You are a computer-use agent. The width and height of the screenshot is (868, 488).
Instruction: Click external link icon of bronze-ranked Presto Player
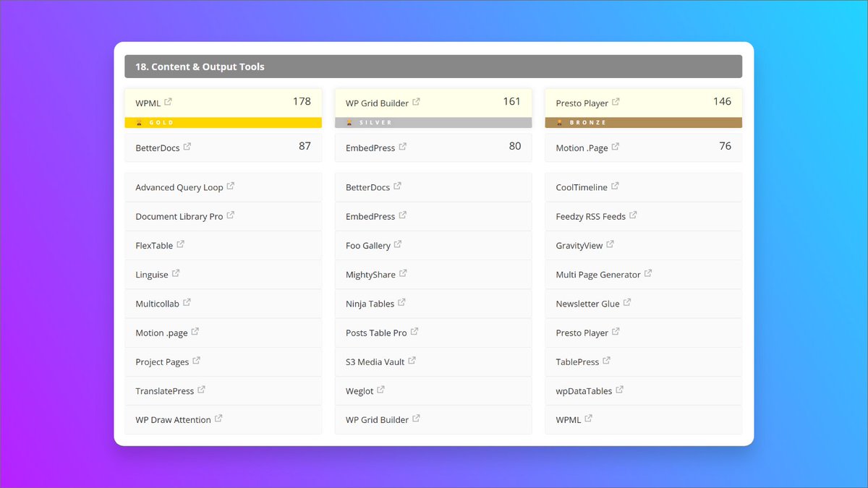pyautogui.click(x=616, y=102)
